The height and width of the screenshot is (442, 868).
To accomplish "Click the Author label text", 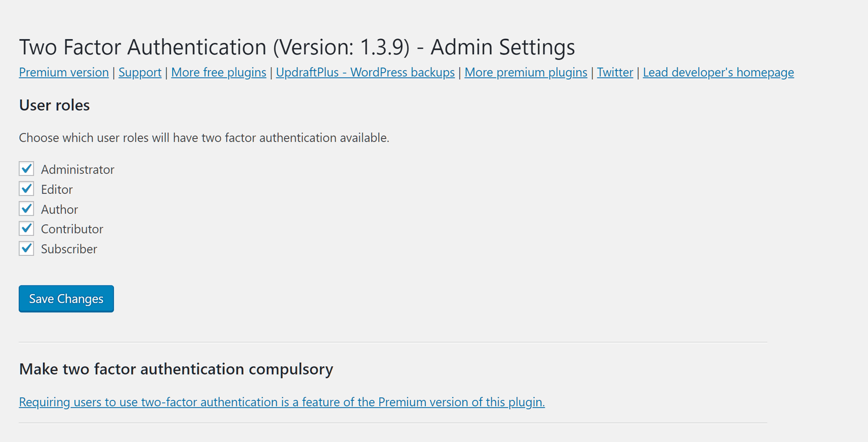I will pyautogui.click(x=59, y=210).
